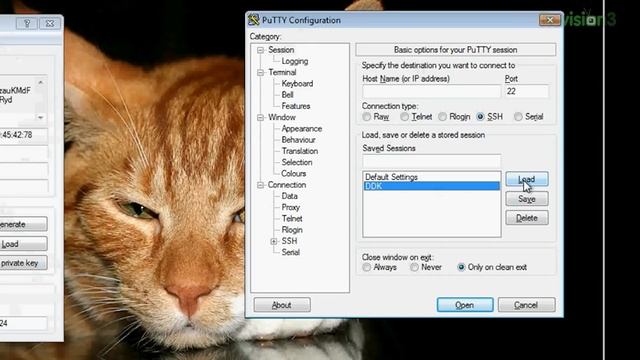Click help question mark in left window

click(27, 24)
